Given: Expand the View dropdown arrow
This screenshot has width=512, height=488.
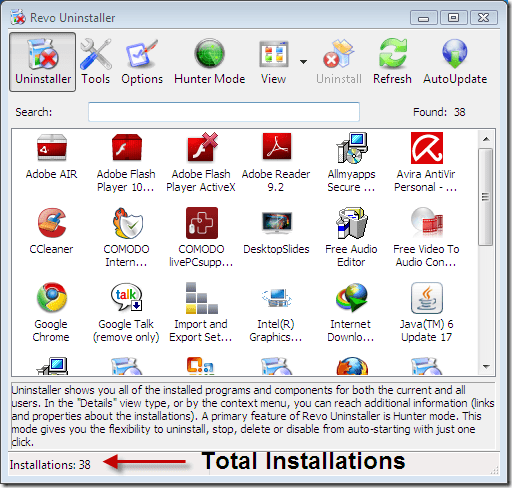Looking at the screenshot, I should click(x=303, y=62).
